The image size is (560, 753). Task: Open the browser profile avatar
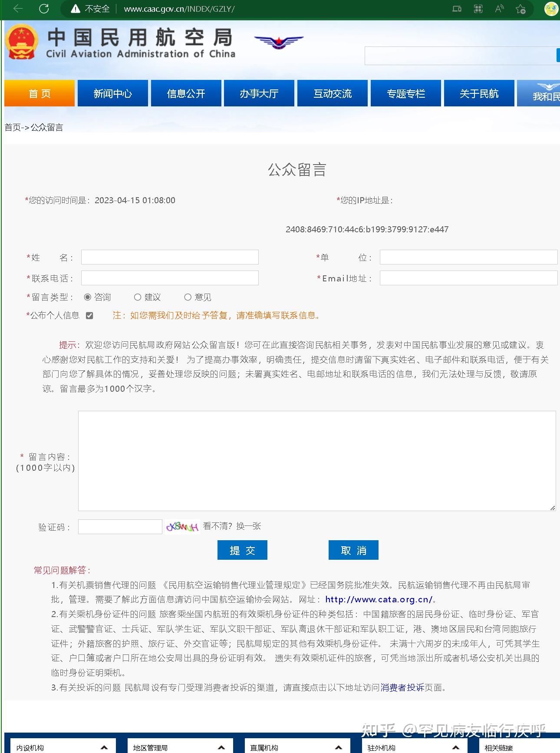point(551,9)
